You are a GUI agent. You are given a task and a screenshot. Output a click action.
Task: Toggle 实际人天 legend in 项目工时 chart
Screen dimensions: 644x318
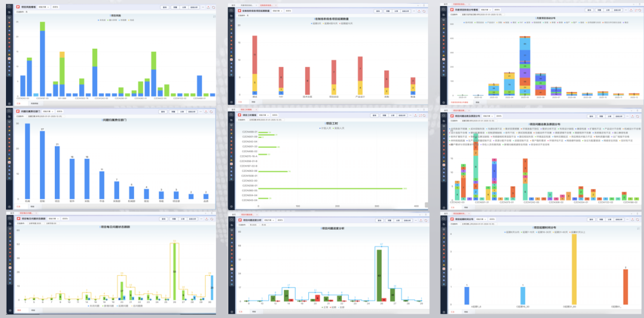coord(339,129)
